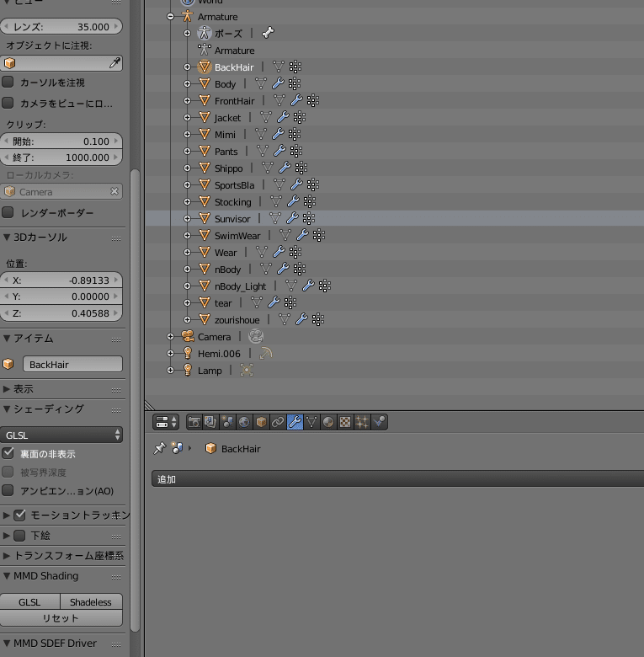The height and width of the screenshot is (657, 644).
Task: Collapse the Armature tree node
Action: tap(170, 16)
